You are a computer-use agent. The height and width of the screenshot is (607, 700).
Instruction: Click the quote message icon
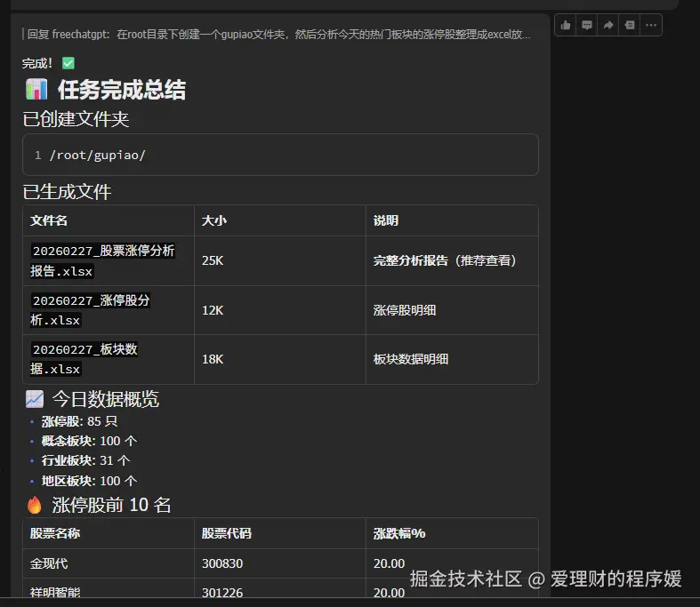630,25
